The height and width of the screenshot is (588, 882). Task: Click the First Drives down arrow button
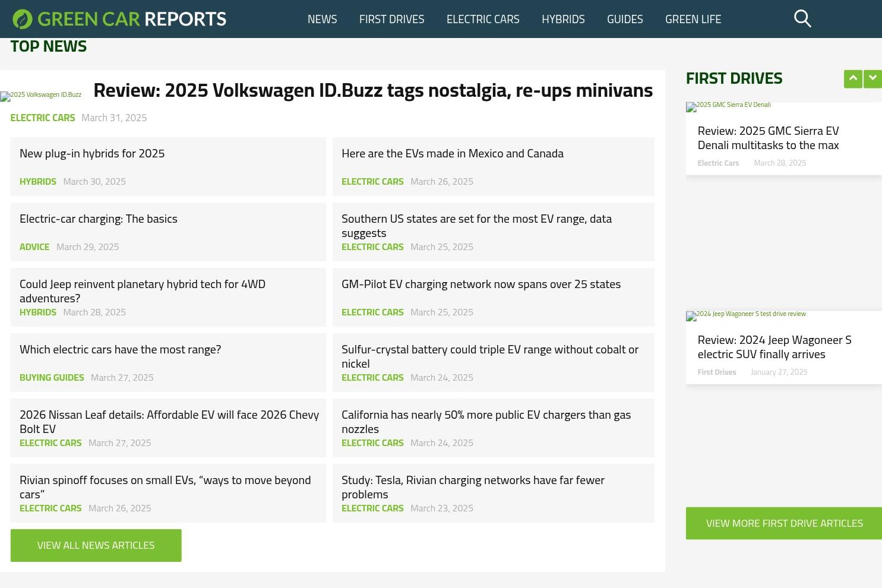[x=872, y=79]
